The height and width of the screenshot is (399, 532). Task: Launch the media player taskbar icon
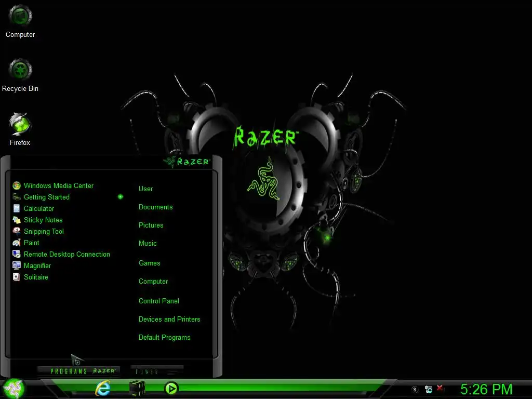(171, 389)
